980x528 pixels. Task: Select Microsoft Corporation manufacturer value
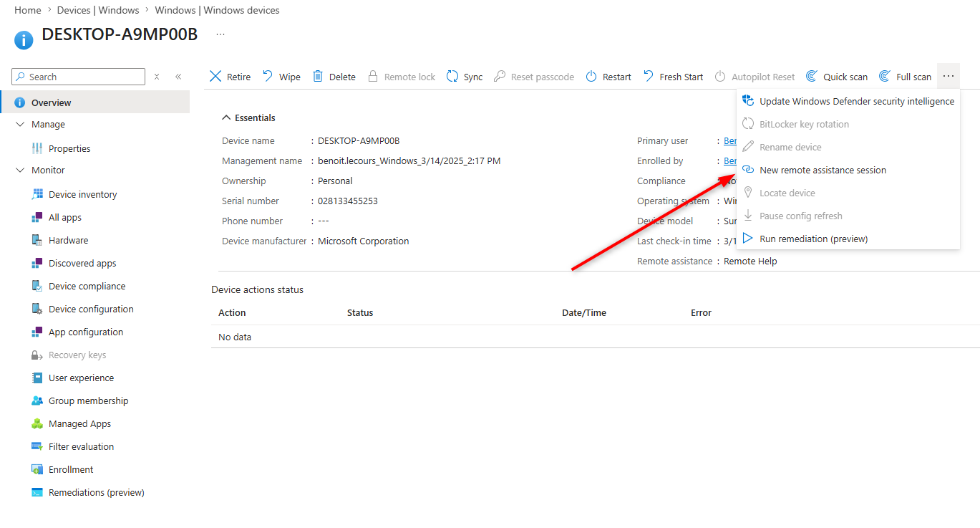coord(364,241)
